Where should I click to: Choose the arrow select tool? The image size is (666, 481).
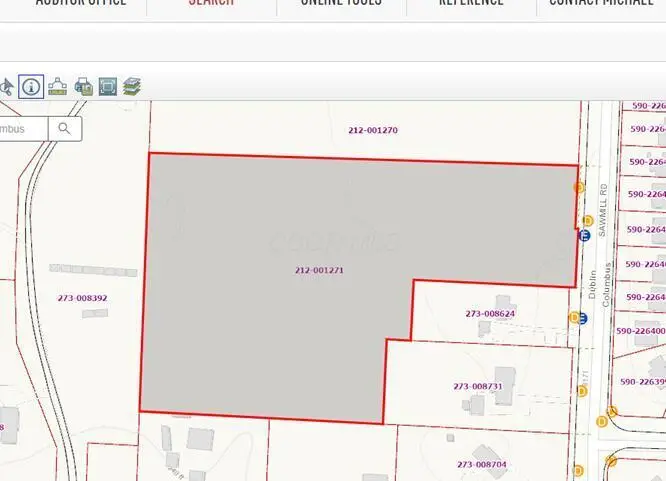pos(6,87)
